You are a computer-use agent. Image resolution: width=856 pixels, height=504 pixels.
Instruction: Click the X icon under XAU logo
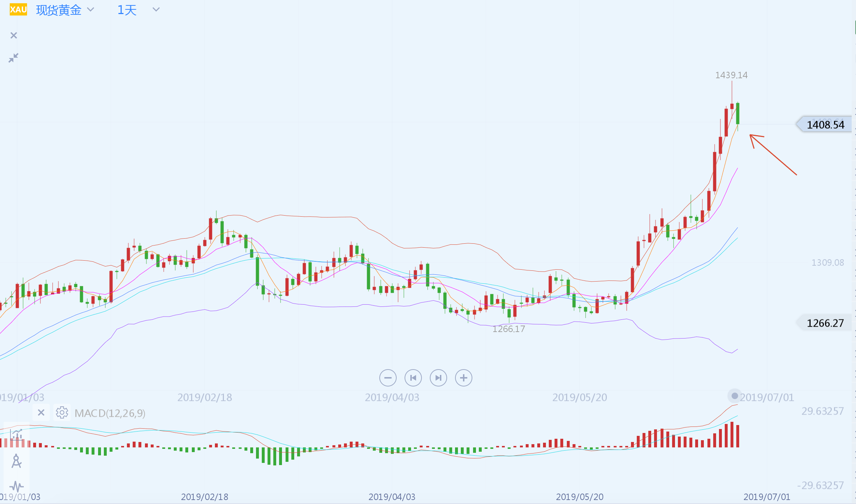coord(14,35)
